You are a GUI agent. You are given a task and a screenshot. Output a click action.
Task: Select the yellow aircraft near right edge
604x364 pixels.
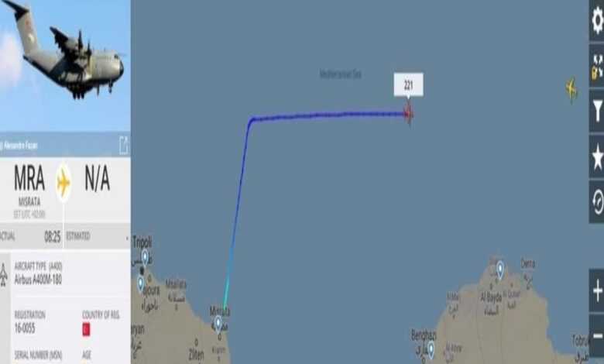pos(571,89)
